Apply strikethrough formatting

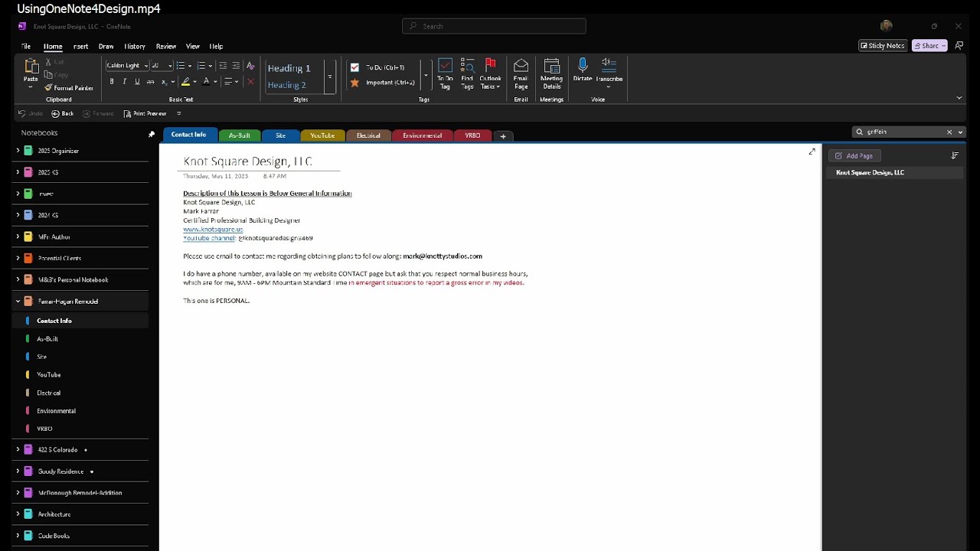click(150, 82)
